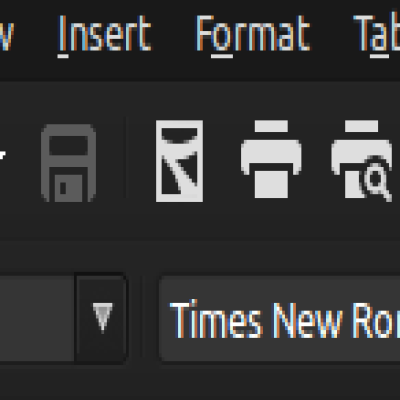Viewport: 400px width, 400px height.
Task: Click empty menu bar gap between Format and Table
Action: 332,33
